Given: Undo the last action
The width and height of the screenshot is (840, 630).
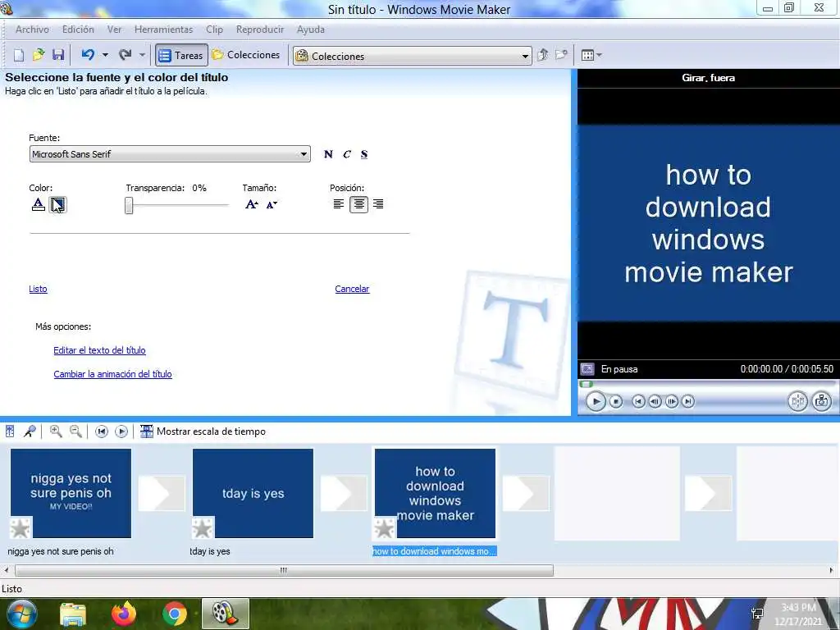Looking at the screenshot, I should coord(88,55).
